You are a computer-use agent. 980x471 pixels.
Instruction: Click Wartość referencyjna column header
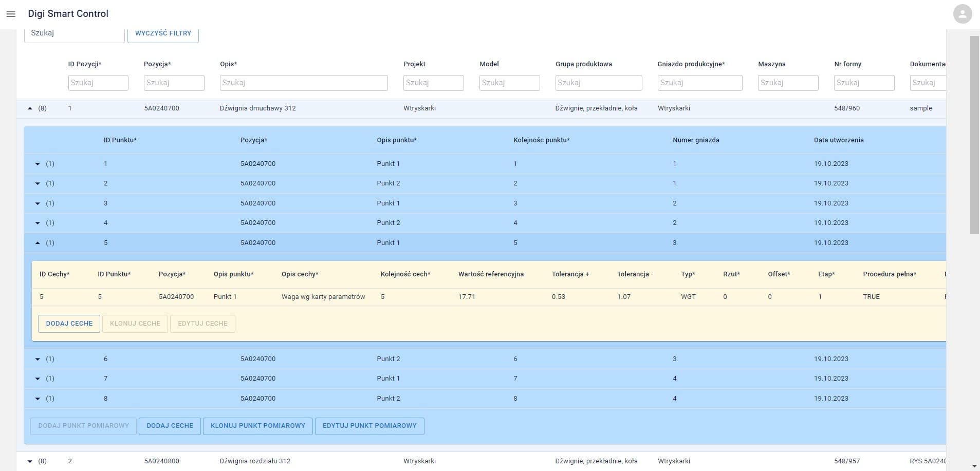491,274
